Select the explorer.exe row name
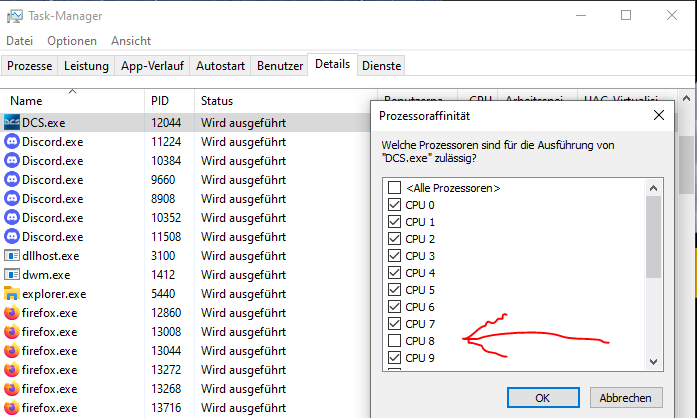Image resolution: width=697 pixels, height=418 pixels. coord(54,293)
